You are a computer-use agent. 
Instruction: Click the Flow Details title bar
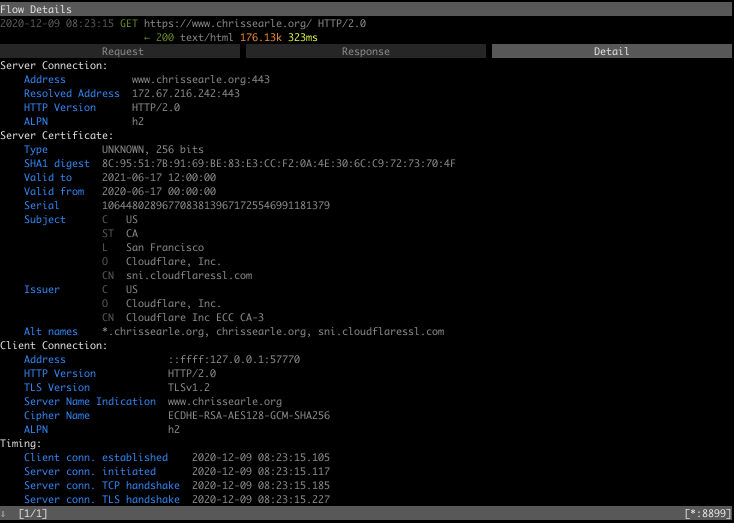(36, 9)
